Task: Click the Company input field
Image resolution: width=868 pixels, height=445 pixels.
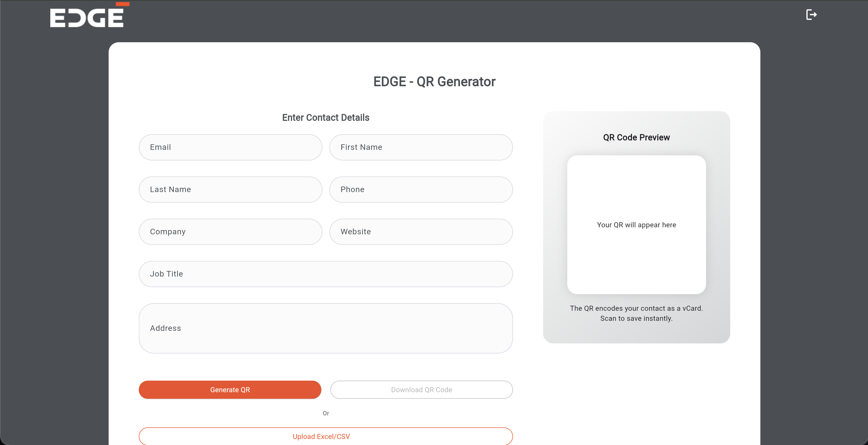Action: 230,232
